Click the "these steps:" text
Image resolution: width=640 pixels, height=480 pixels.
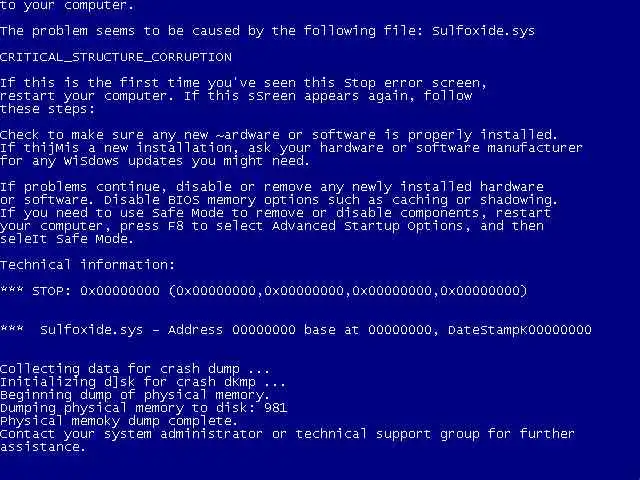pyautogui.click(x=47, y=109)
